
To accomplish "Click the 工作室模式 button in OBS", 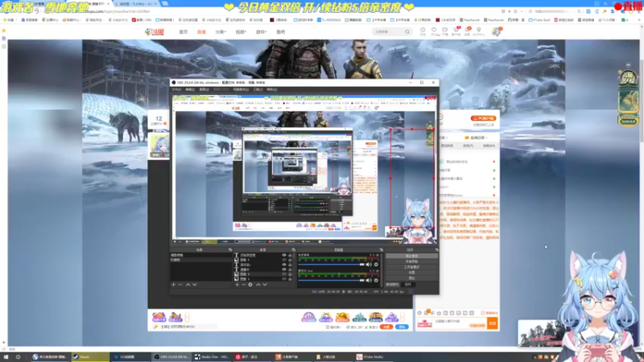I will pos(411,267).
